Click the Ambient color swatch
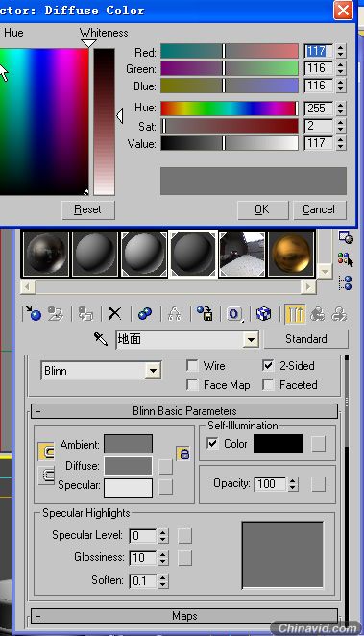 (128, 444)
